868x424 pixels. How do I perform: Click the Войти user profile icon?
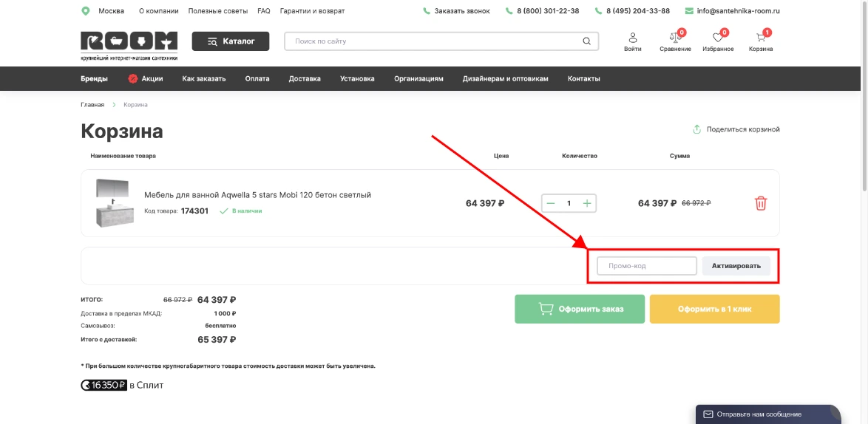(x=632, y=38)
